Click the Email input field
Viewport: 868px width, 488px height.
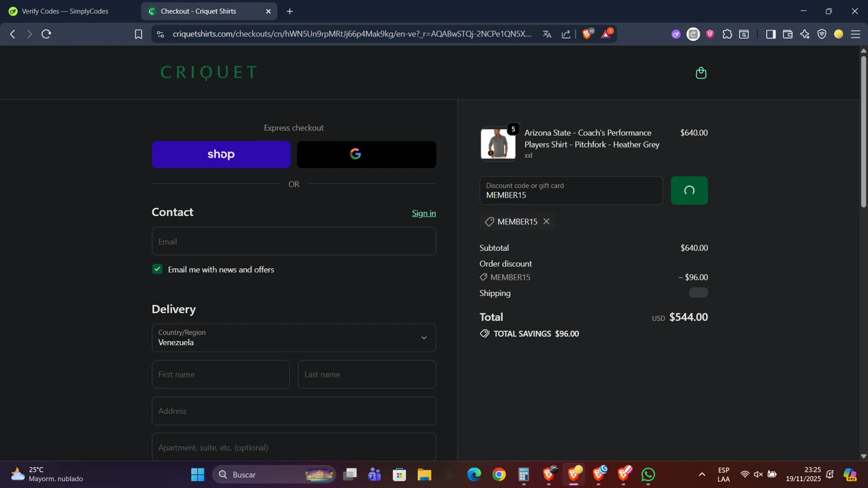coord(294,241)
